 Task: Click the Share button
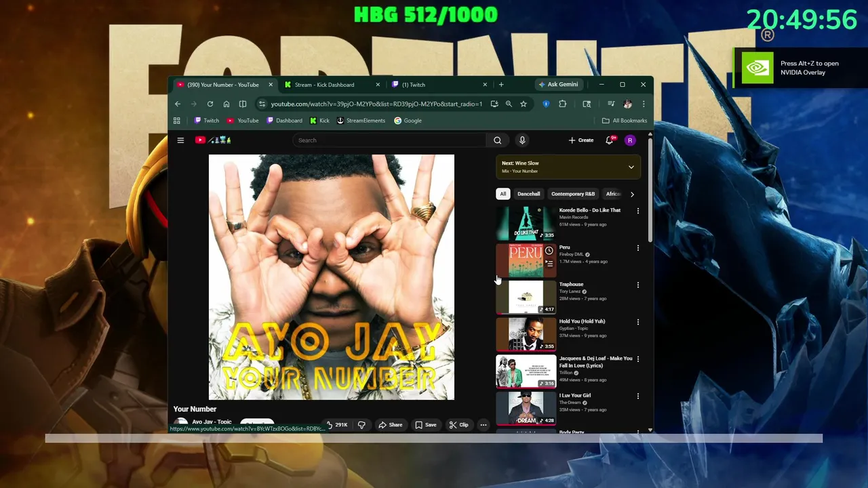(x=391, y=425)
